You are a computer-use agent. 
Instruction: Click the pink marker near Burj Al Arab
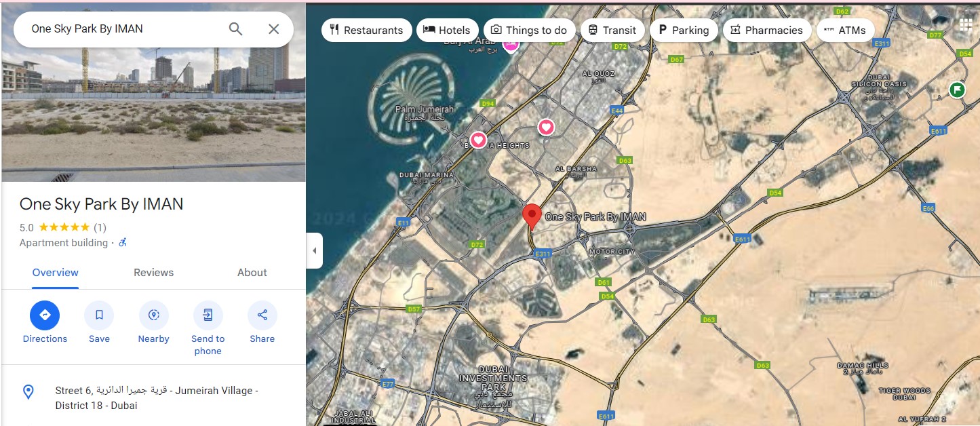click(510, 45)
